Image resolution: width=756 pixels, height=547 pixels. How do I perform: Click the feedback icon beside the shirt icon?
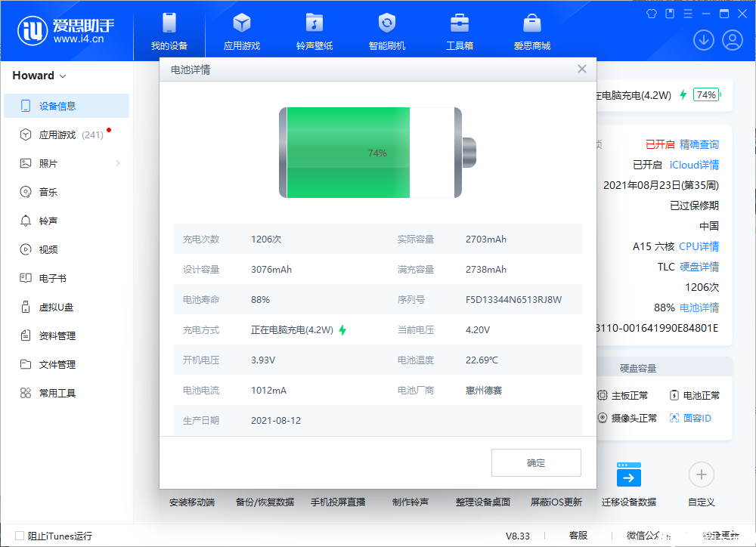(x=670, y=14)
